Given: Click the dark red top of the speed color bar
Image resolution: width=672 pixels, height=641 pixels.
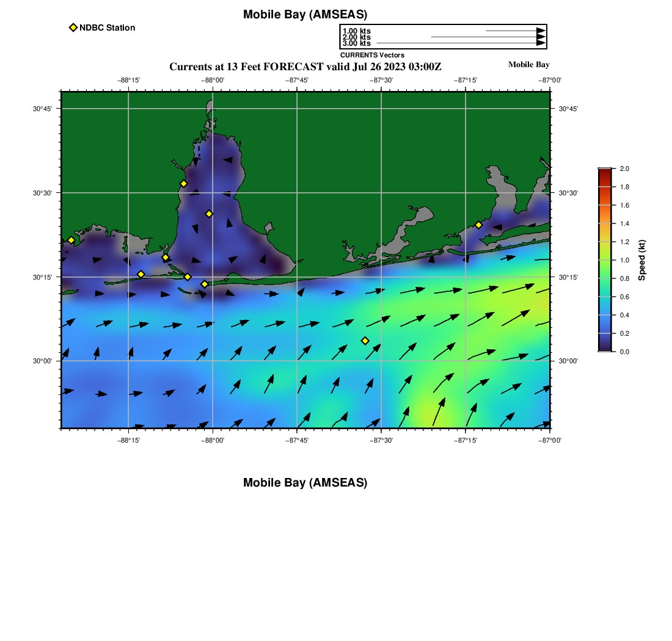Looking at the screenshot, I should click(x=605, y=171).
